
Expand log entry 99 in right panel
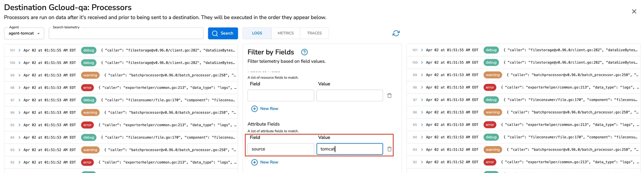pos(422,75)
